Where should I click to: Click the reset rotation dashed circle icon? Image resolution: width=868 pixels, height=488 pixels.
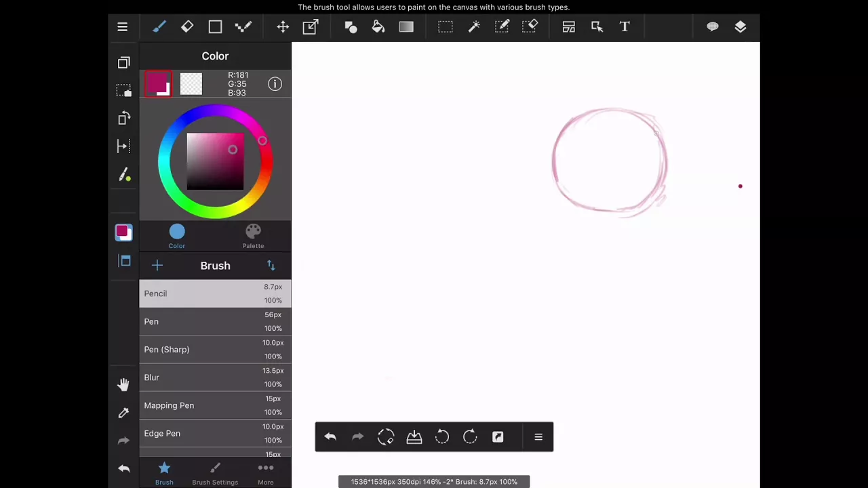coord(386,437)
